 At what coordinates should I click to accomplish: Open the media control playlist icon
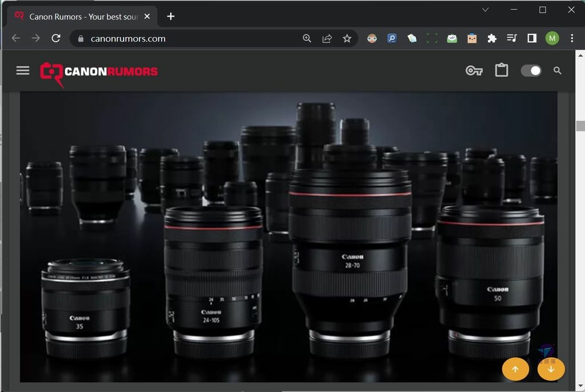512,38
